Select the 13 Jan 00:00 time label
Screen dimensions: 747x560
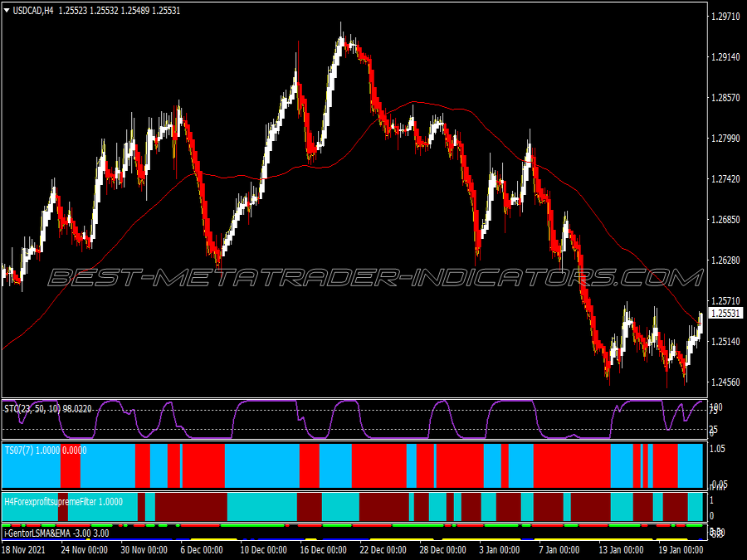(622, 550)
